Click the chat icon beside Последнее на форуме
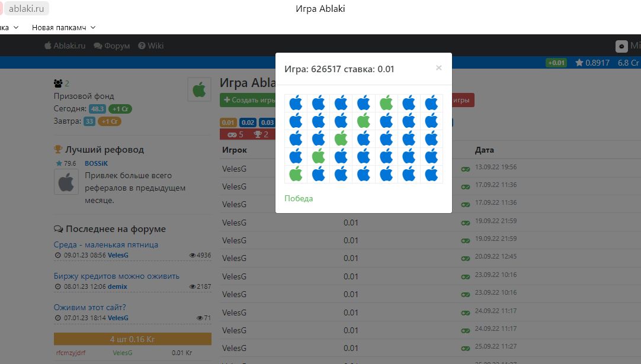The width and height of the screenshot is (641, 364). pyautogui.click(x=58, y=229)
